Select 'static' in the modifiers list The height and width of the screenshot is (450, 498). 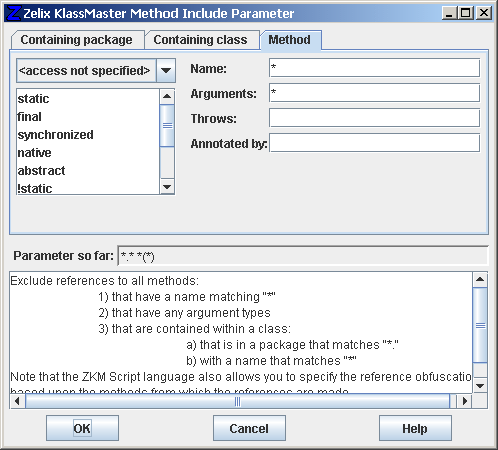88,99
